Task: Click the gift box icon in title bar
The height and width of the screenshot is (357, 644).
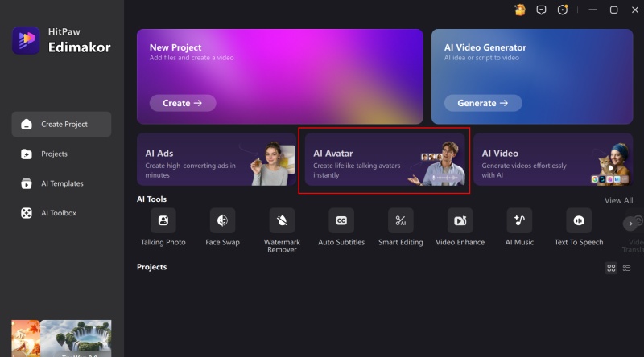Action: pos(520,10)
